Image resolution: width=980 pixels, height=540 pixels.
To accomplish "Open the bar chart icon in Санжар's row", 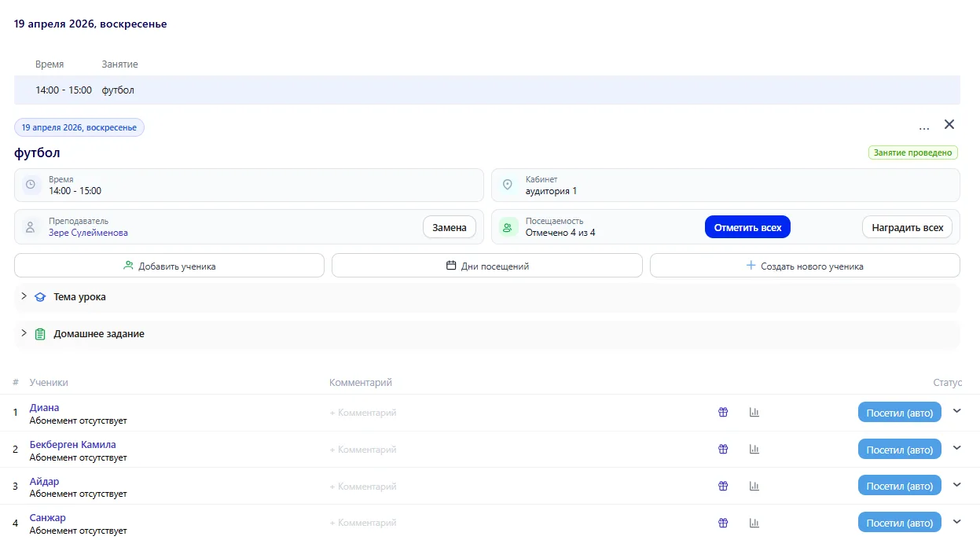I will point(754,523).
